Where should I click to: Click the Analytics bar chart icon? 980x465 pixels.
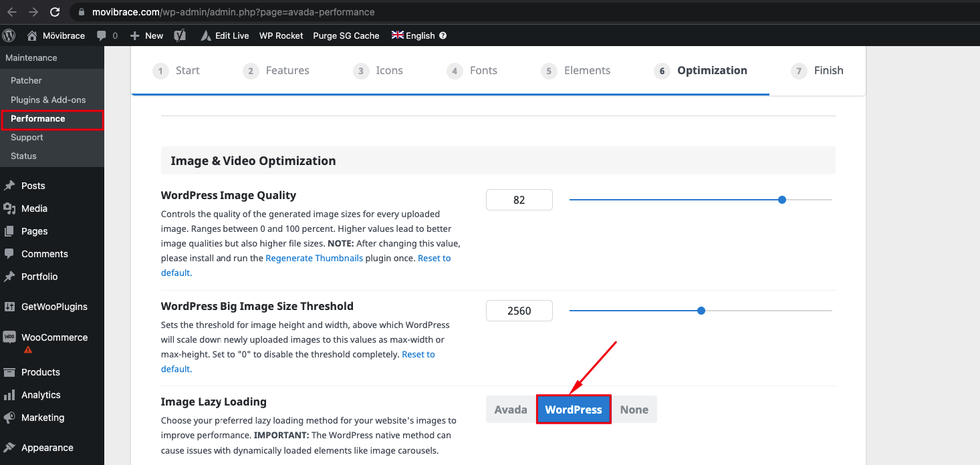coord(9,395)
